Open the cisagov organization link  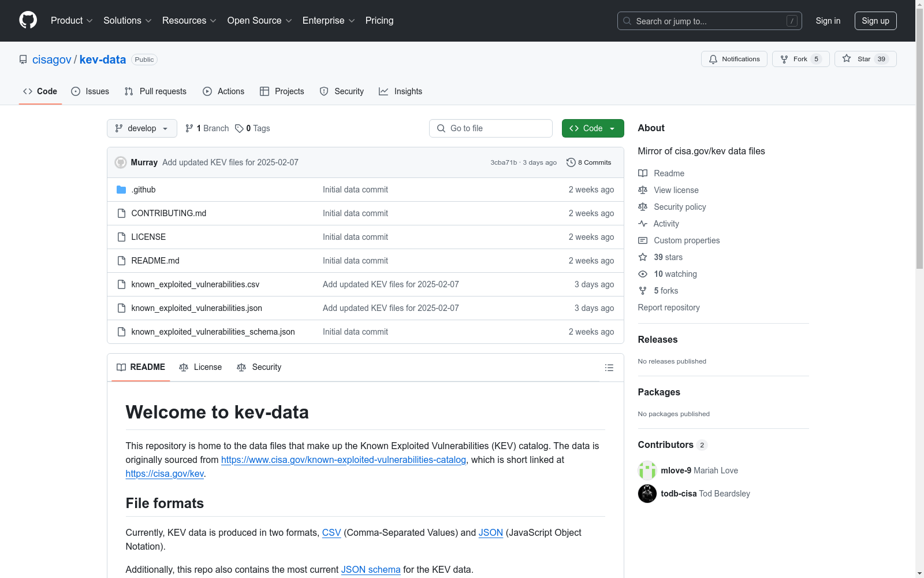point(52,60)
